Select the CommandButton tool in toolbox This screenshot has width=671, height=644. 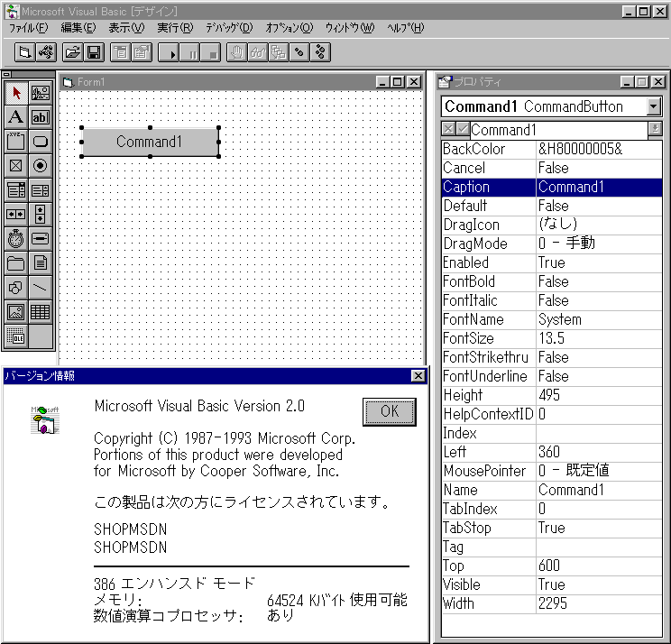coord(41,142)
